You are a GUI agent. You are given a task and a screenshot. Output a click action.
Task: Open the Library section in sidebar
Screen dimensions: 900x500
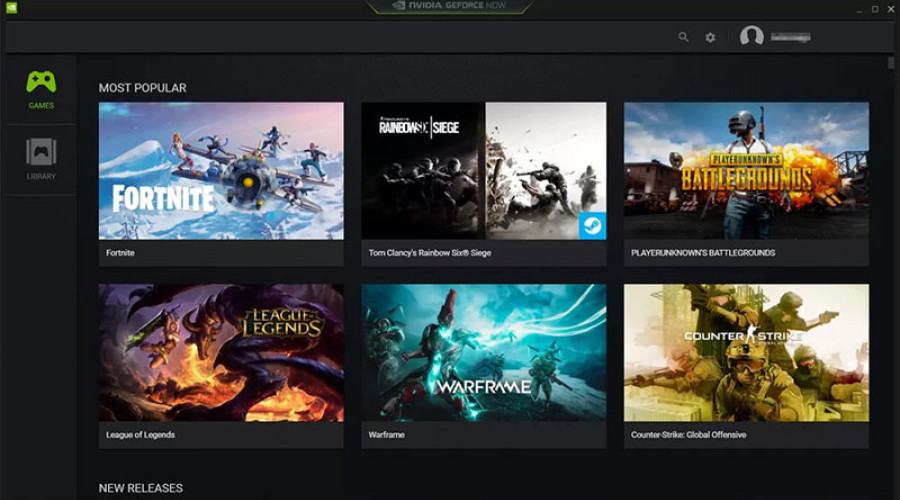pos(41,160)
